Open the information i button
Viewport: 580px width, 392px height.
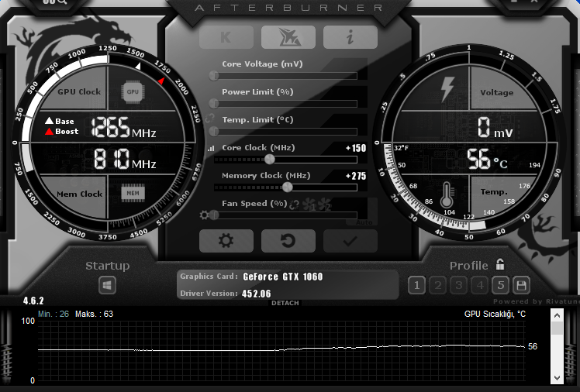pyautogui.click(x=350, y=37)
